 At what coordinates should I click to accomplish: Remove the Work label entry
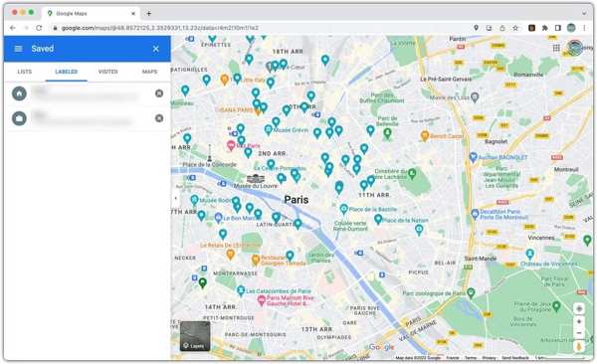159,118
